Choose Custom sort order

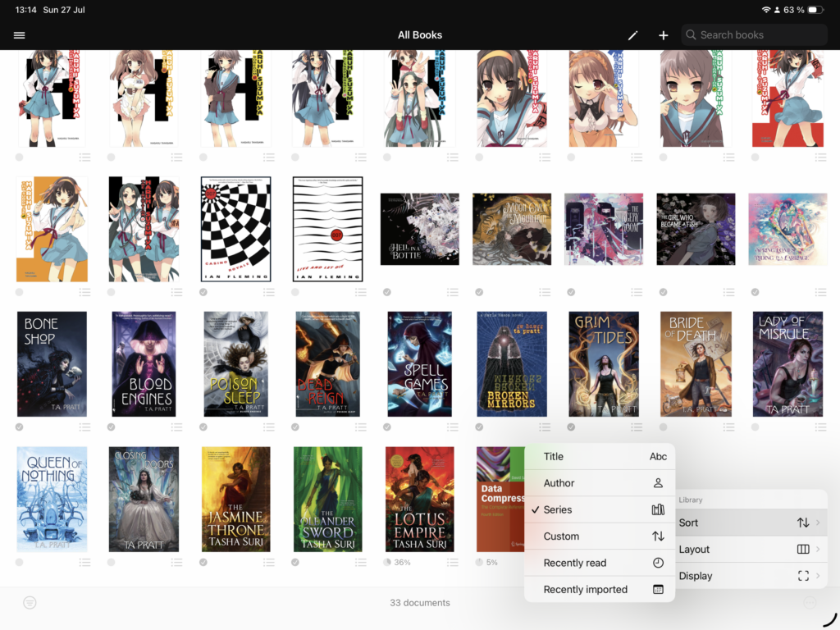click(x=600, y=536)
